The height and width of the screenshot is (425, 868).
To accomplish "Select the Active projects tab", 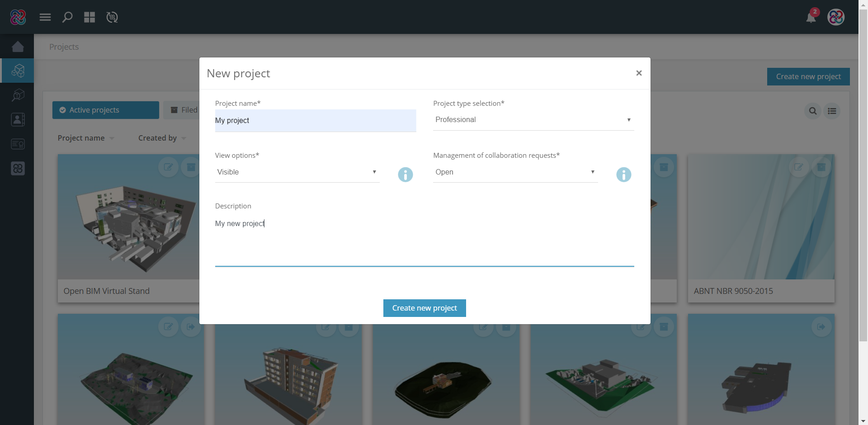I will [105, 110].
